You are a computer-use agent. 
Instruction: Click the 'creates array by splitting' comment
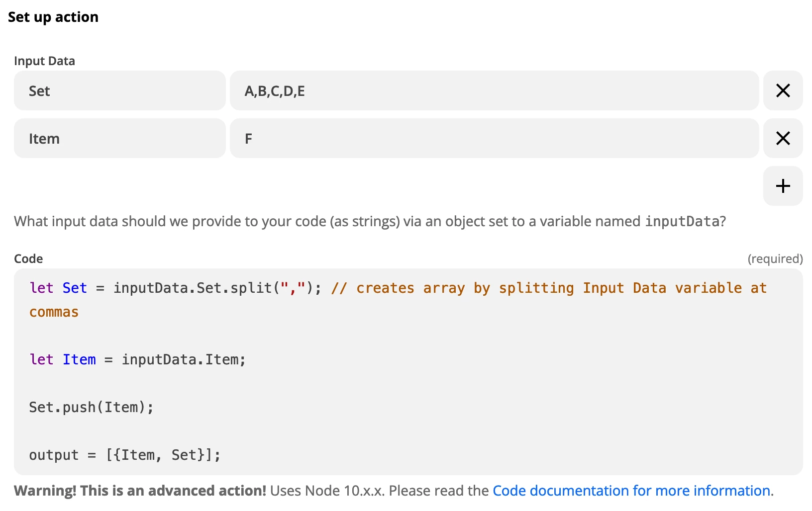click(x=547, y=288)
